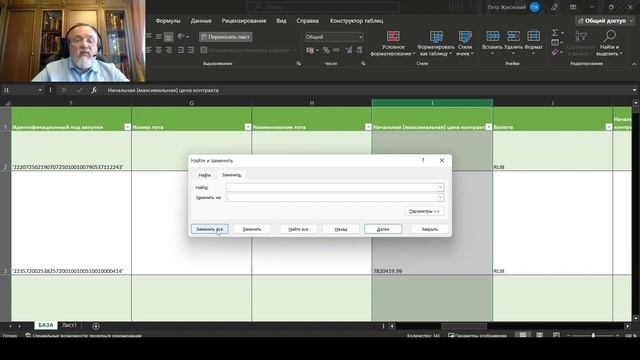
Task: Toggle align right in alignment group
Action: tap(169, 50)
